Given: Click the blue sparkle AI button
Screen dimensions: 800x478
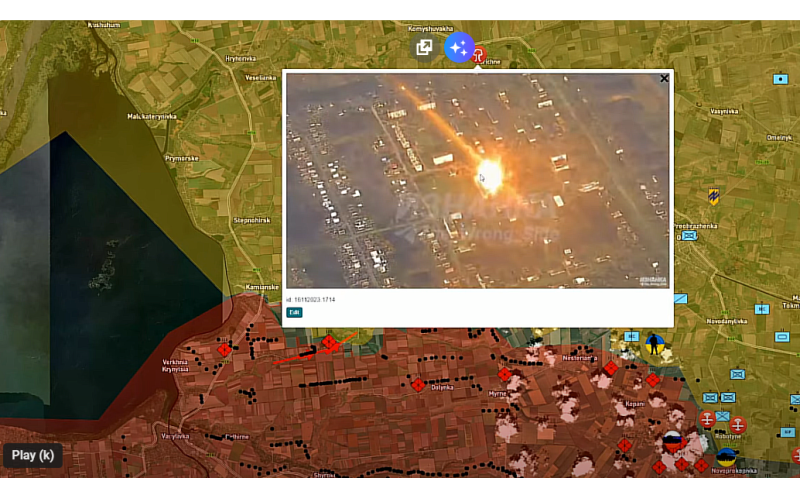Looking at the screenshot, I should coord(459,47).
